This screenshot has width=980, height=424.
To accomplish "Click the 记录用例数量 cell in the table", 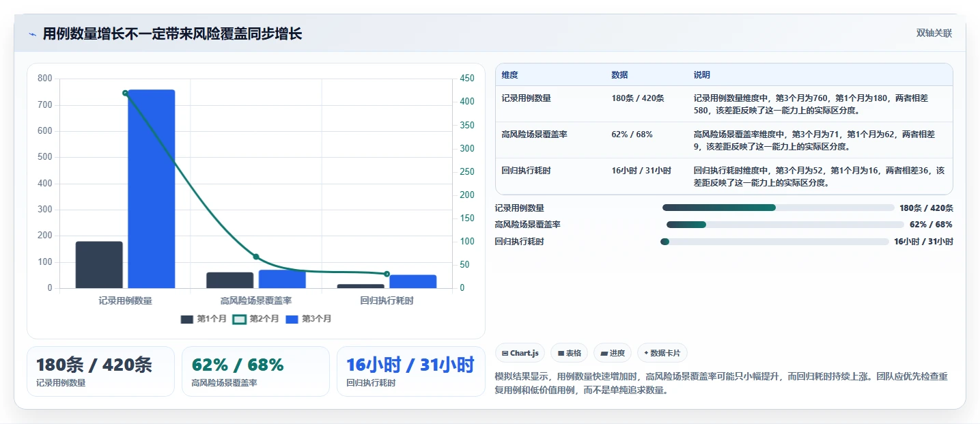I will coord(526,98).
